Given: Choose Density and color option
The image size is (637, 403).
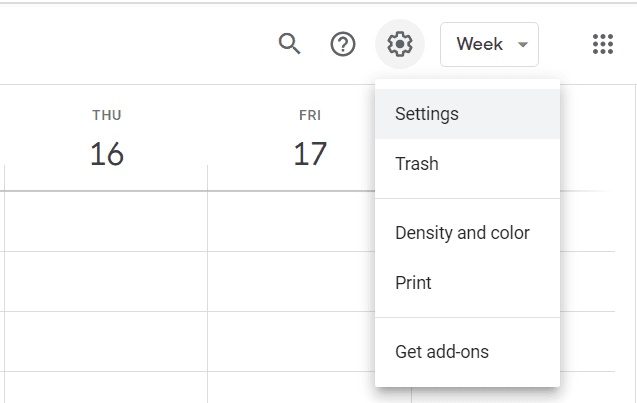Looking at the screenshot, I should coord(462,233).
